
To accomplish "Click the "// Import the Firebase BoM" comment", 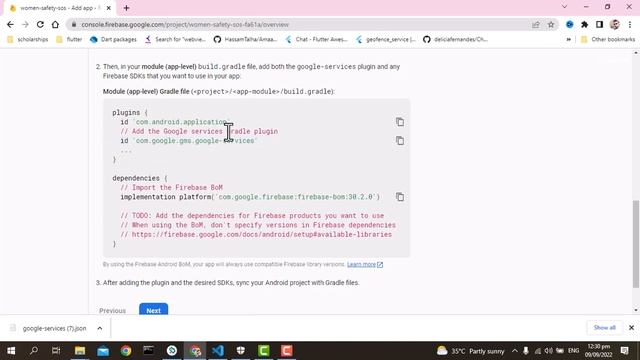I will (x=171, y=188).
